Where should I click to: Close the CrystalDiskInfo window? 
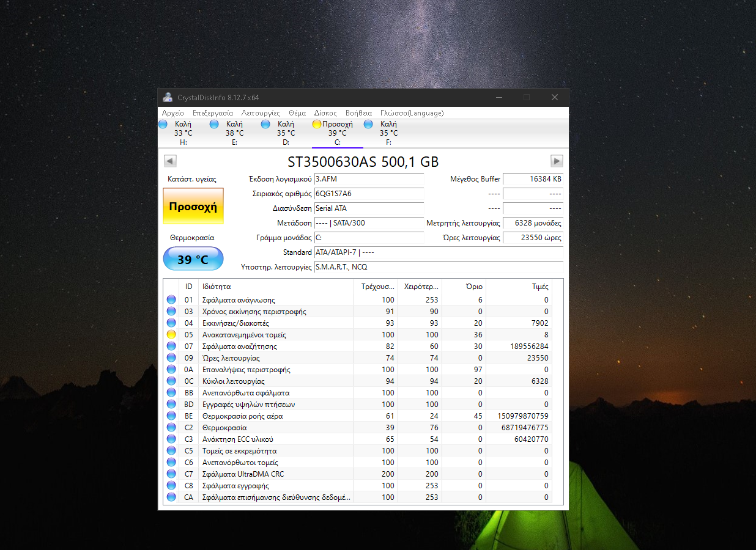click(x=555, y=97)
